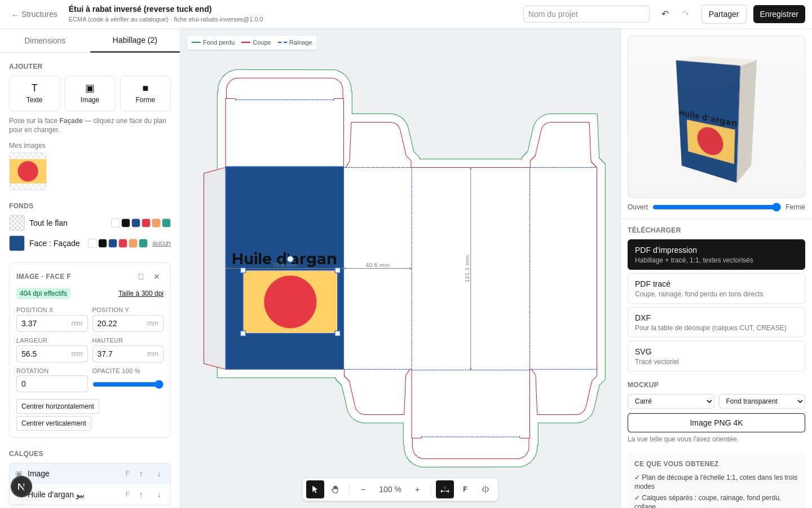
Task: Click the mirror flip icon in canvas toolbar
Action: point(486,489)
